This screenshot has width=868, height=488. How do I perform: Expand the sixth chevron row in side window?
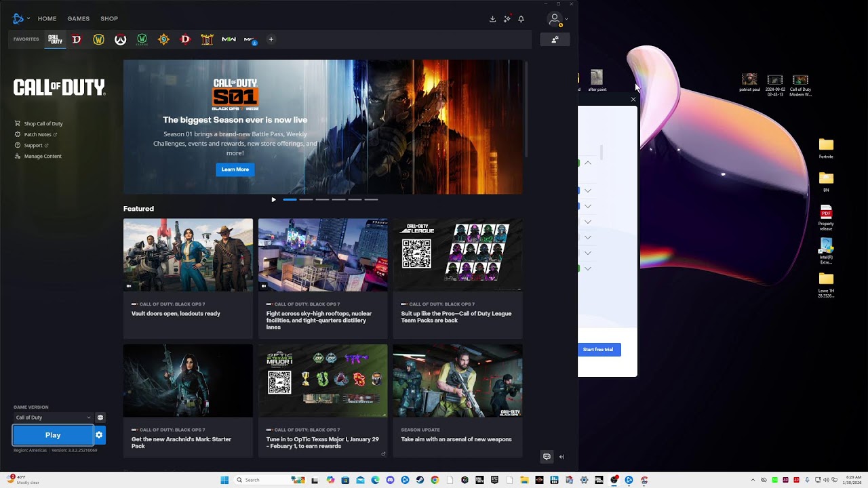coord(588,253)
